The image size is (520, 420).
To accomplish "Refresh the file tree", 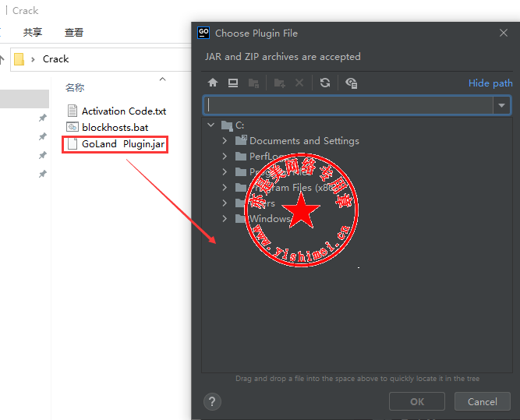I will (325, 83).
